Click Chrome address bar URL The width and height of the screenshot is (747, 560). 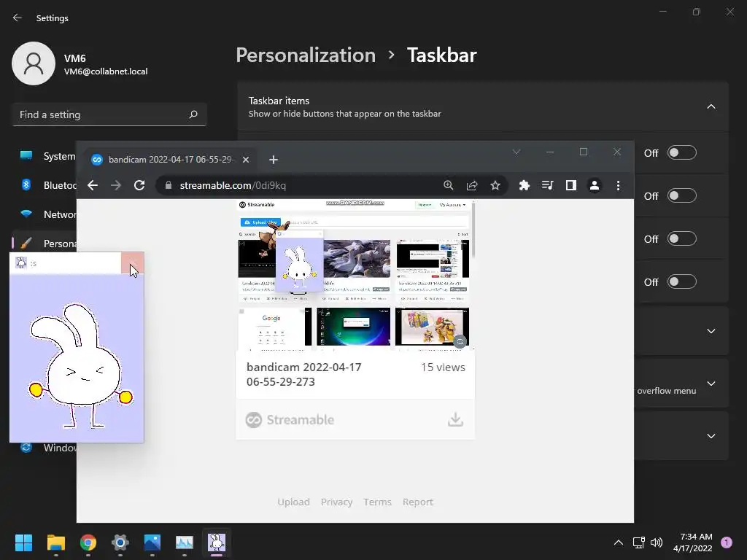233,185
